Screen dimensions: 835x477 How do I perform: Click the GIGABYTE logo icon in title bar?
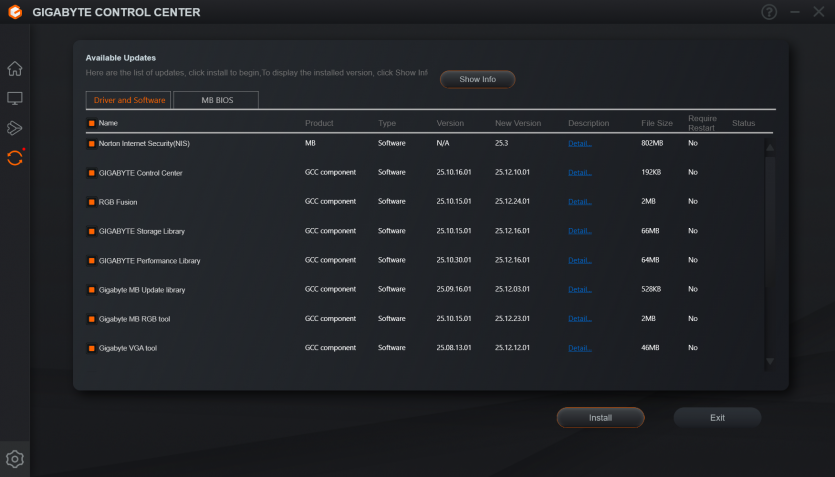[14, 12]
